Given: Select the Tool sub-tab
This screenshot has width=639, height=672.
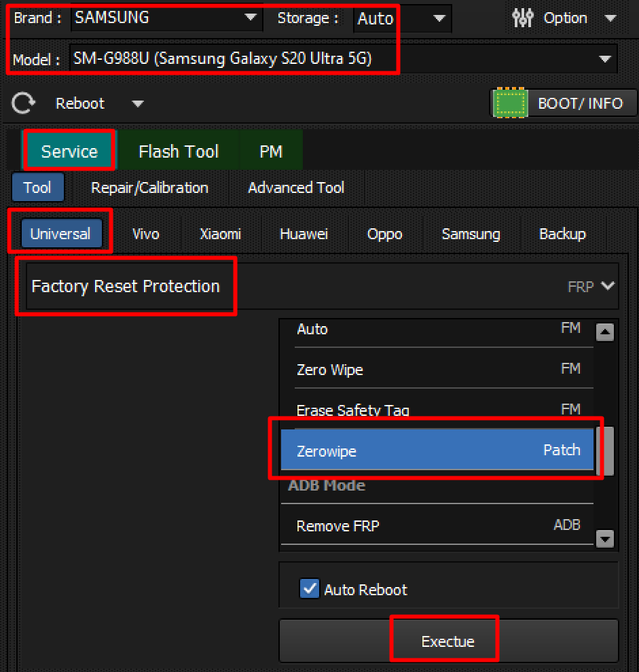Looking at the screenshot, I should click(38, 188).
